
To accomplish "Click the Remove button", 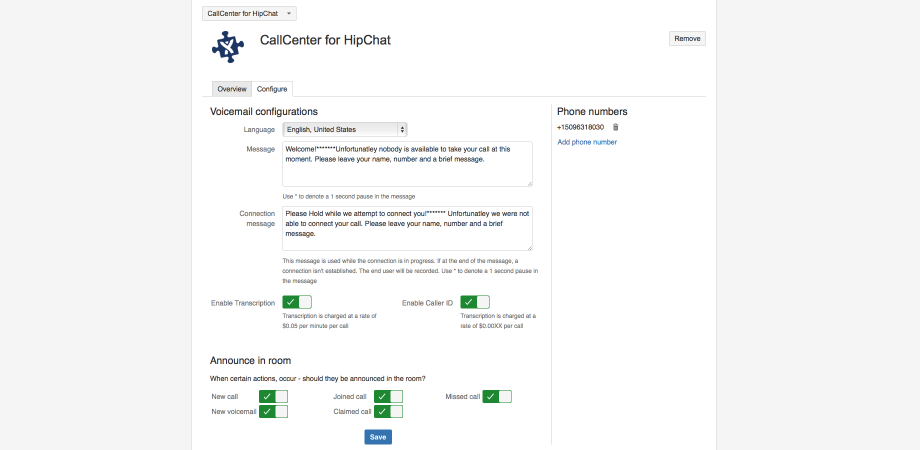I will click(687, 39).
